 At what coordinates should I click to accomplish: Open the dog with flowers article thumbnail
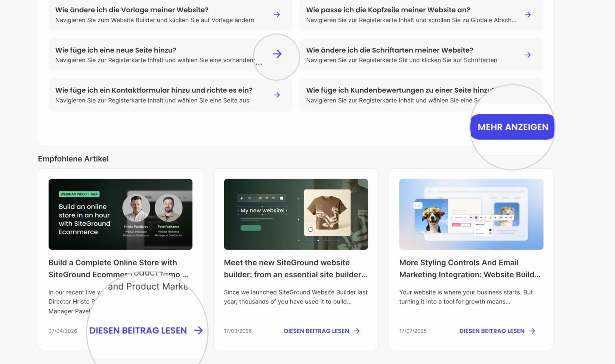tap(471, 214)
